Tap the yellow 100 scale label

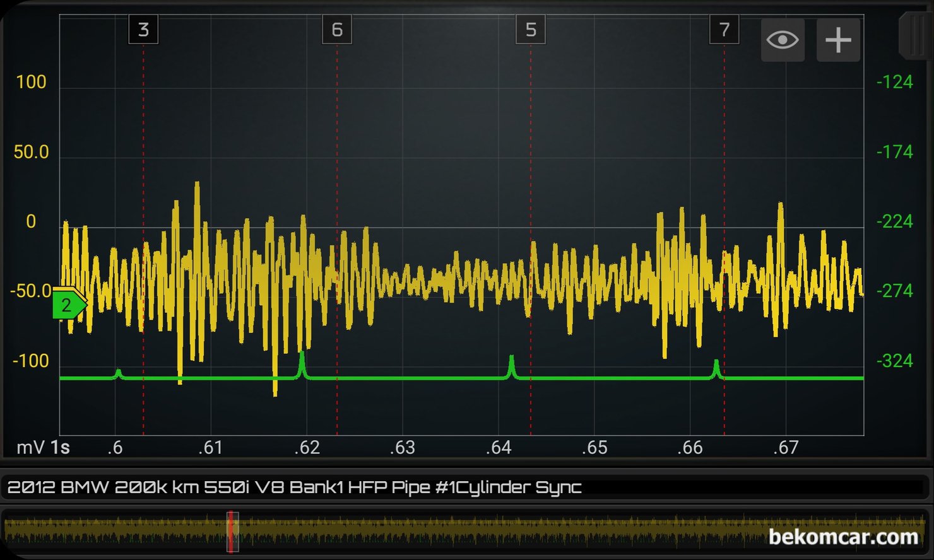(31, 82)
